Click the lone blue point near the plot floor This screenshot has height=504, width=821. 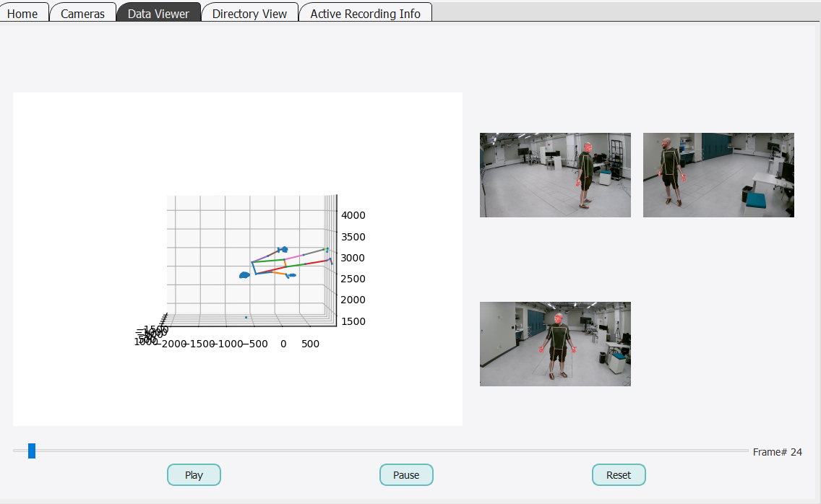pos(246,317)
